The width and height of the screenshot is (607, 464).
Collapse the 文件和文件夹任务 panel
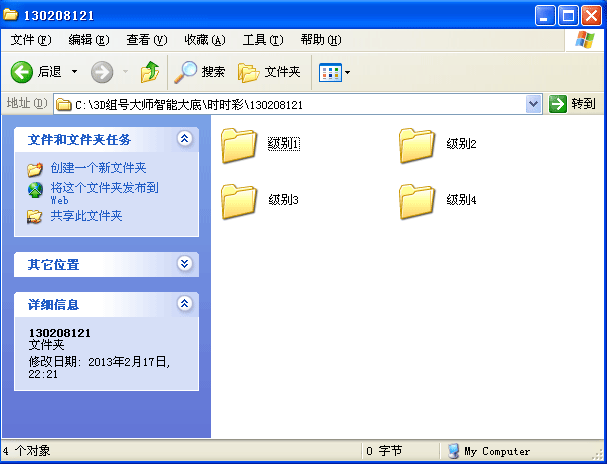point(184,139)
